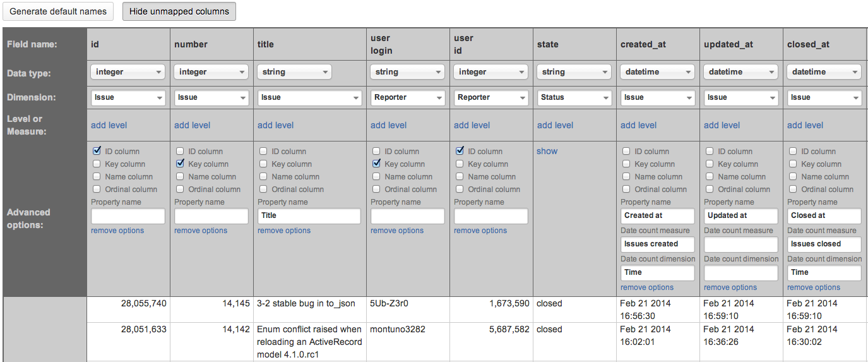Click add level link for closed_at column
868x362 pixels.
click(805, 125)
